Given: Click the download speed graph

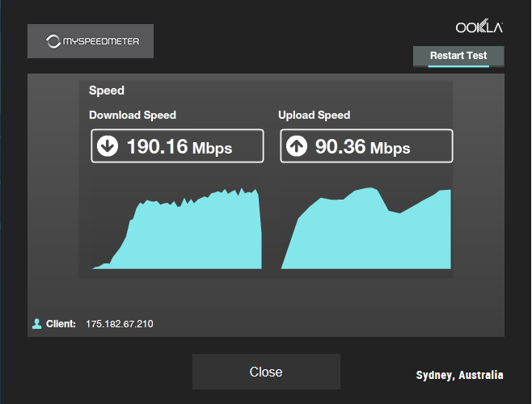Looking at the screenshot, I should pos(177,229).
